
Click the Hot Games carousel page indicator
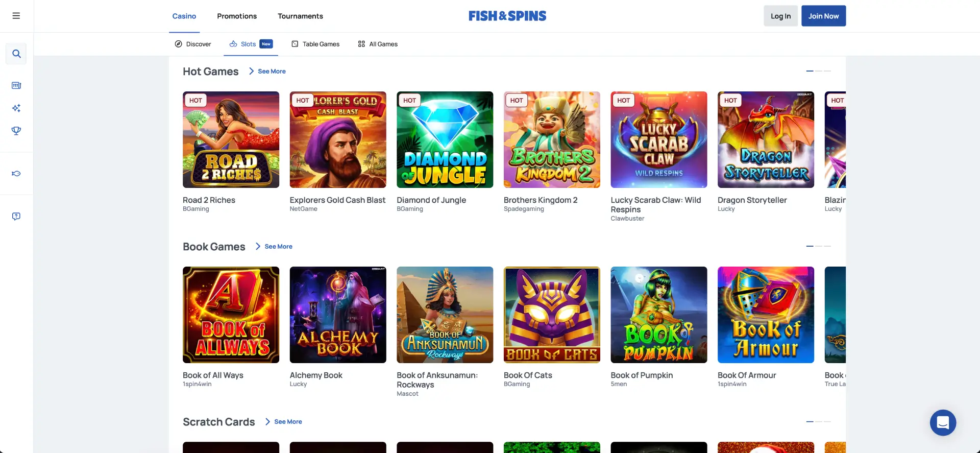click(x=818, y=71)
